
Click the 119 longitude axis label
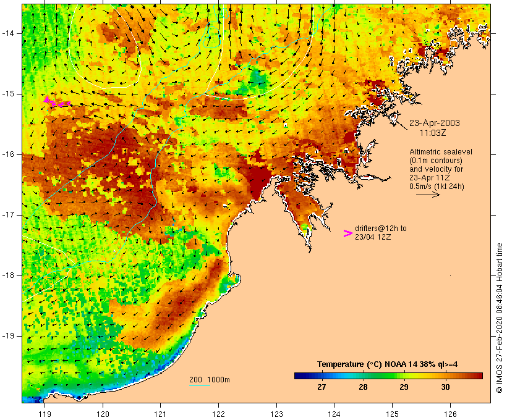[45, 414]
